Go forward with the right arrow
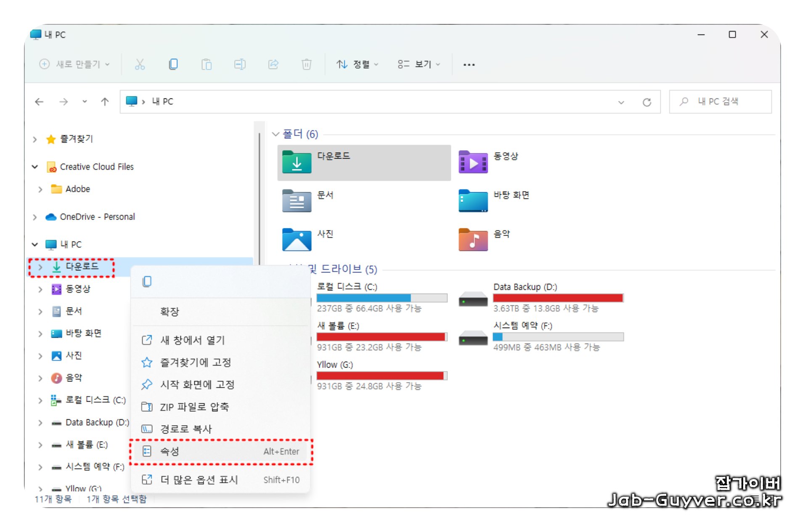Viewport: 805px width, 532px height. point(64,101)
